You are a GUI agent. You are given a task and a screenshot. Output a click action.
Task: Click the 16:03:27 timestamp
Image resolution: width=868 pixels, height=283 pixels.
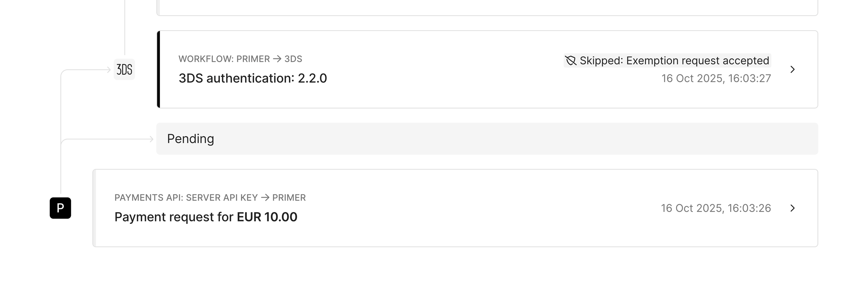(716, 78)
